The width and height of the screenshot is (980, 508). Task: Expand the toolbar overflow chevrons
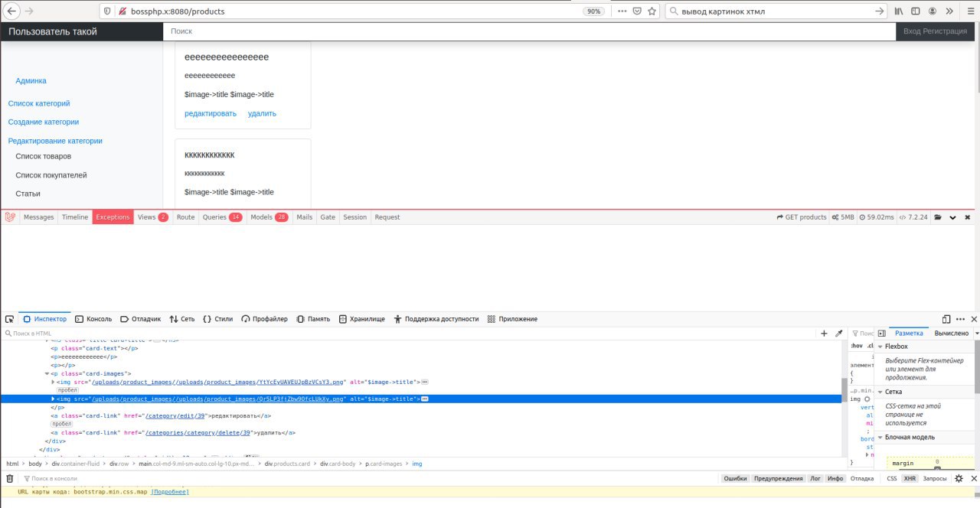pyautogui.click(x=949, y=11)
